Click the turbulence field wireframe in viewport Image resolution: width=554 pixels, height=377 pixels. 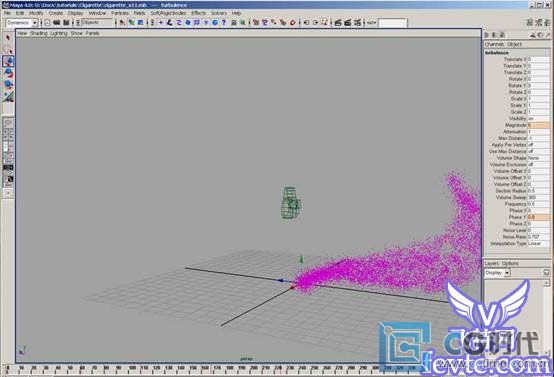point(291,203)
